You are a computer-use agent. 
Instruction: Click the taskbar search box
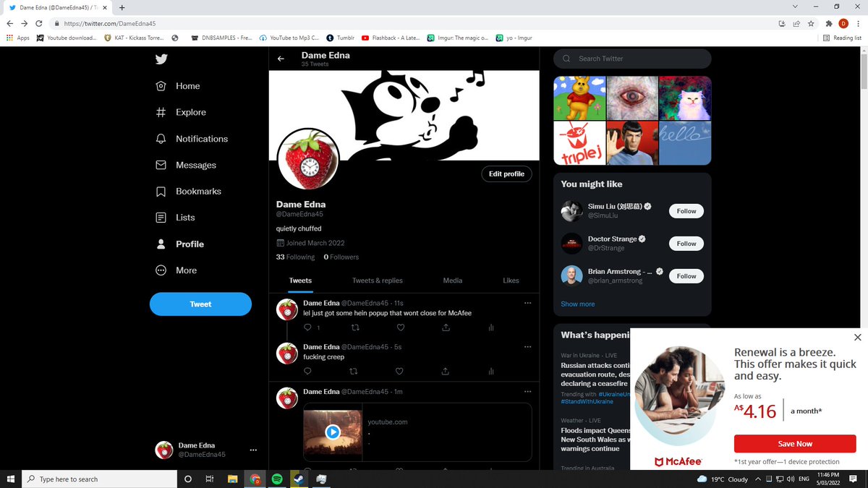click(x=99, y=479)
